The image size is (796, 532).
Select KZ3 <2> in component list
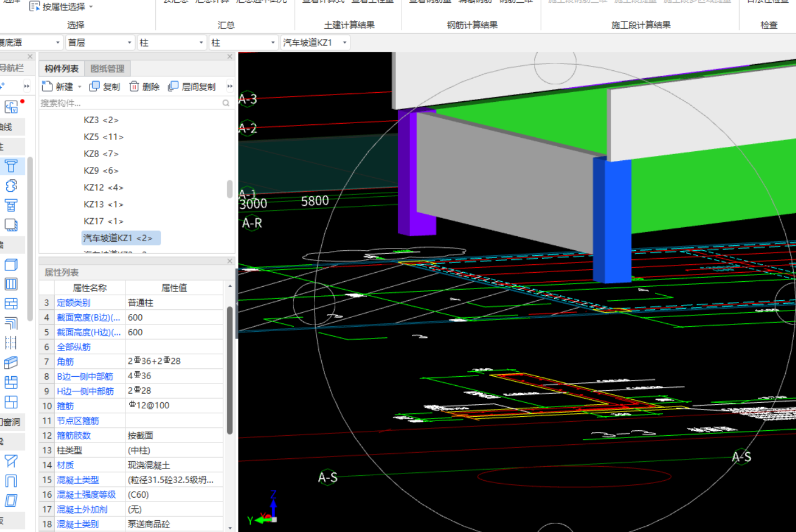pos(101,120)
